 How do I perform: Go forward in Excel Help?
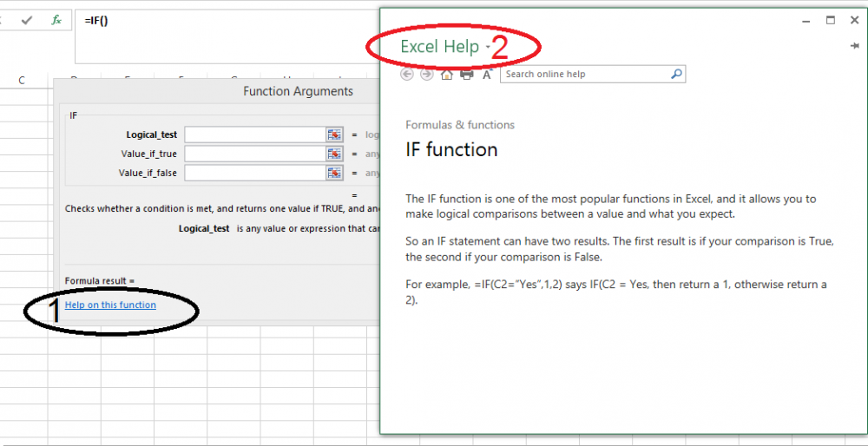click(x=427, y=74)
